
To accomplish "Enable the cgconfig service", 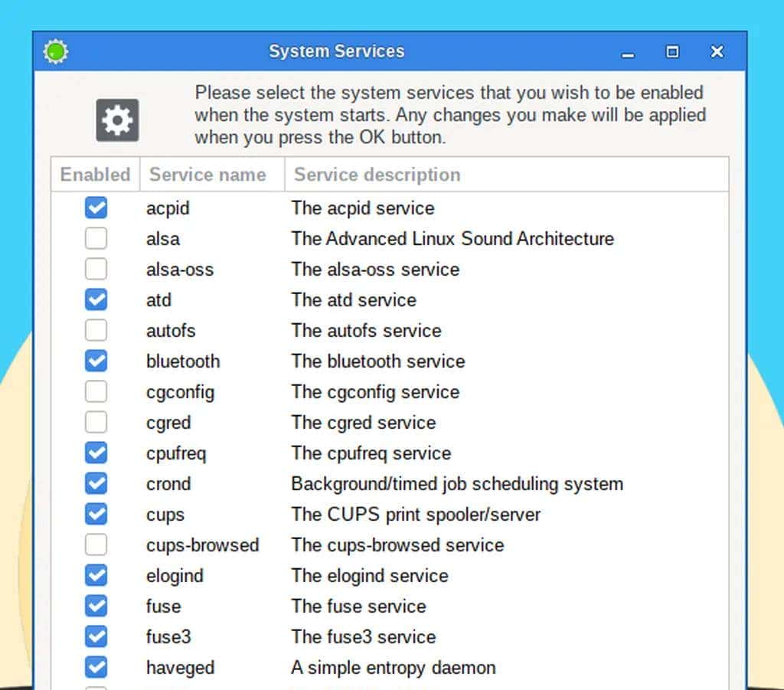I will pos(96,391).
